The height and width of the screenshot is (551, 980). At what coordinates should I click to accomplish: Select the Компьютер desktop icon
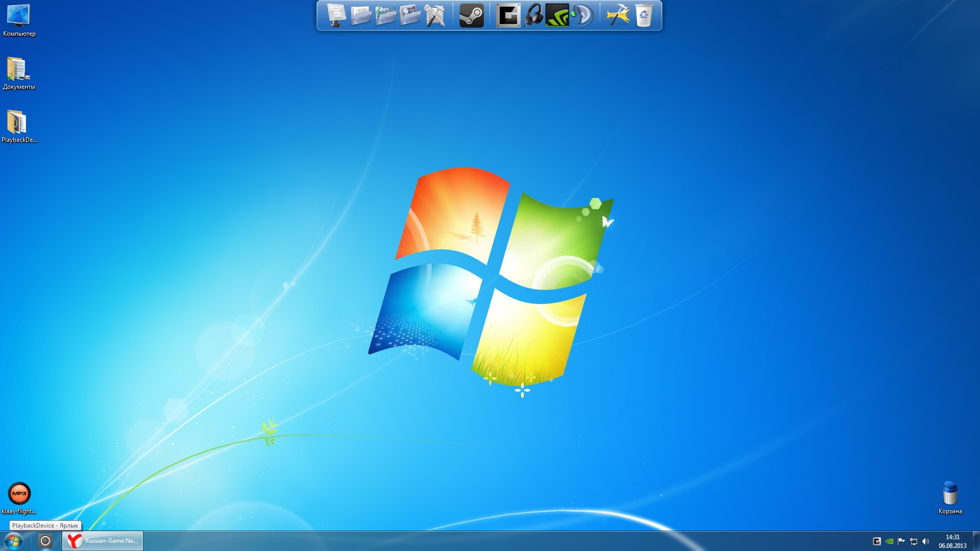click(19, 20)
